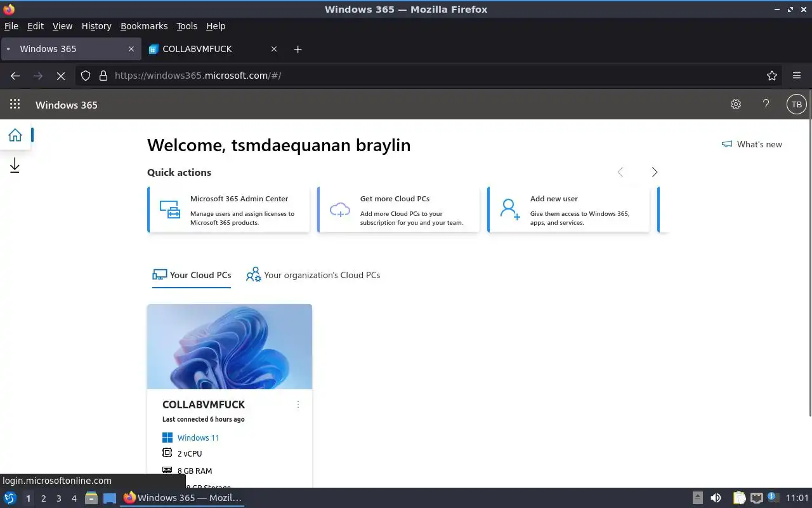The height and width of the screenshot is (508, 812).
Task: Close the COLLABVMFUCK browser tab
Action: point(274,49)
